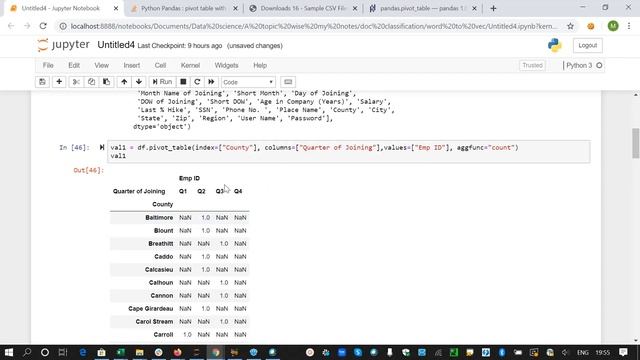
Task: Click the Python logo icon
Action: coord(554,45)
